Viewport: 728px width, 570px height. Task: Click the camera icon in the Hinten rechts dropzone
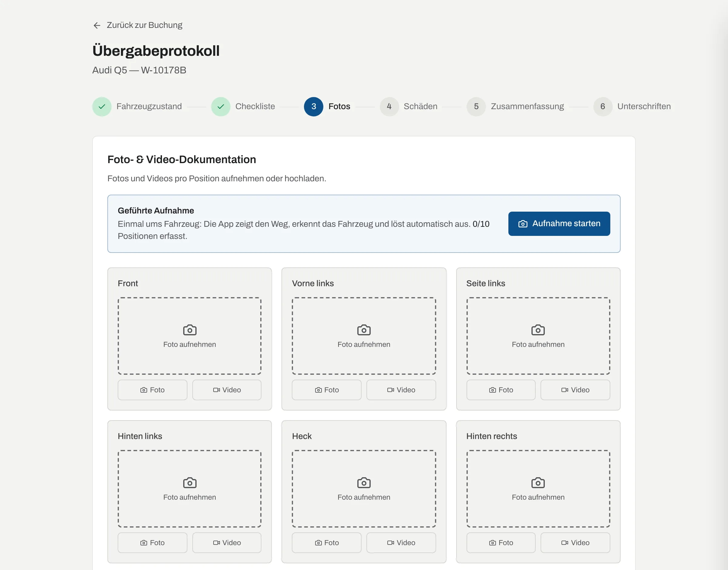tap(538, 483)
